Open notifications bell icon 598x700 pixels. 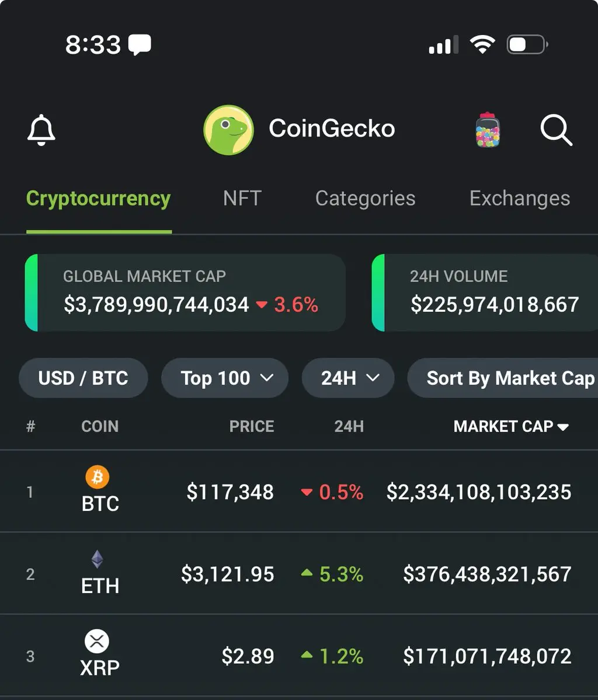[41, 130]
